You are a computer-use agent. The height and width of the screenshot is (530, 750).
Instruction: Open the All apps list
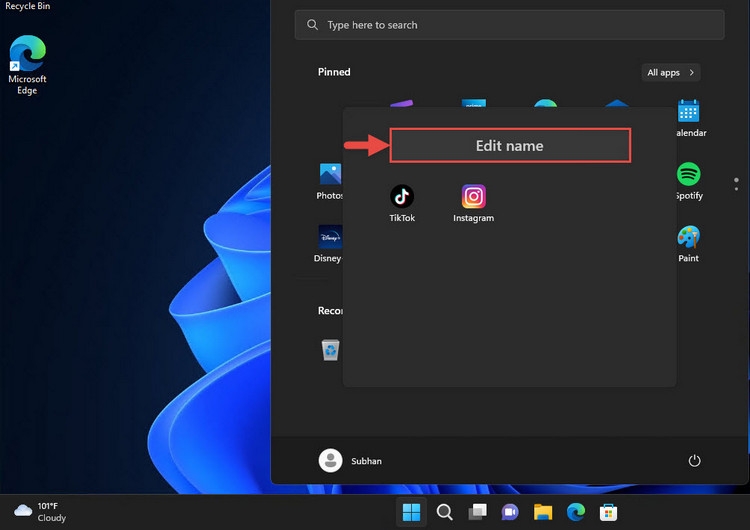click(671, 72)
